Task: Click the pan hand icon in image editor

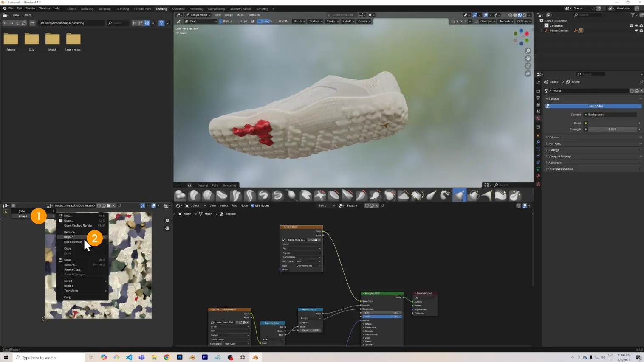Action: 167,228
